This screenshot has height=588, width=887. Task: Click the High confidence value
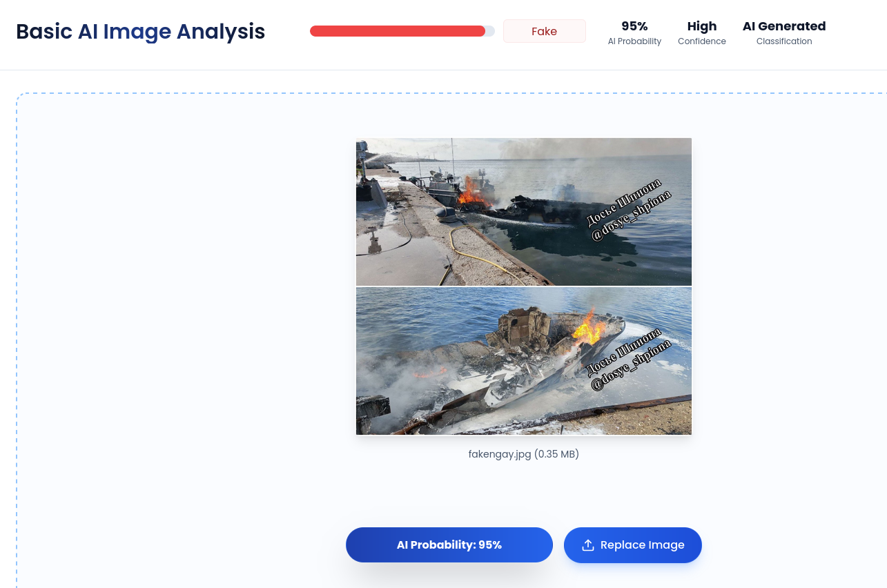[702, 26]
